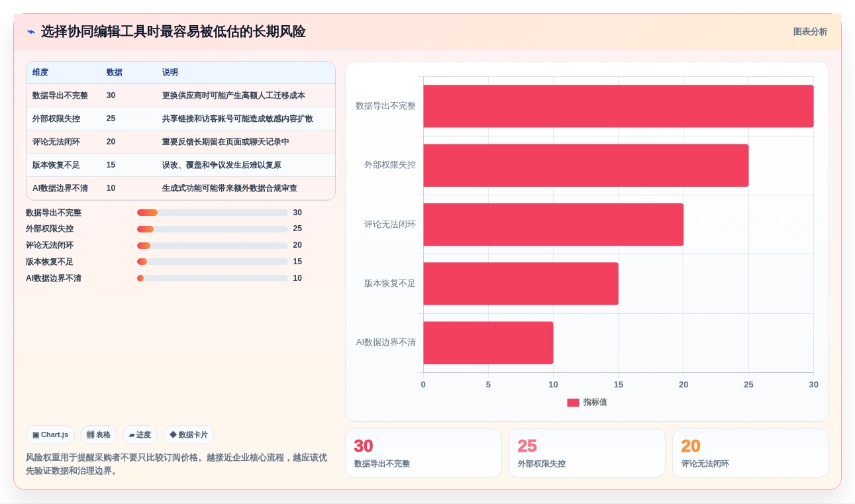This screenshot has height=504, width=855.
Task: Click the 数据导出不完整 chart bar
Action: 619,106
